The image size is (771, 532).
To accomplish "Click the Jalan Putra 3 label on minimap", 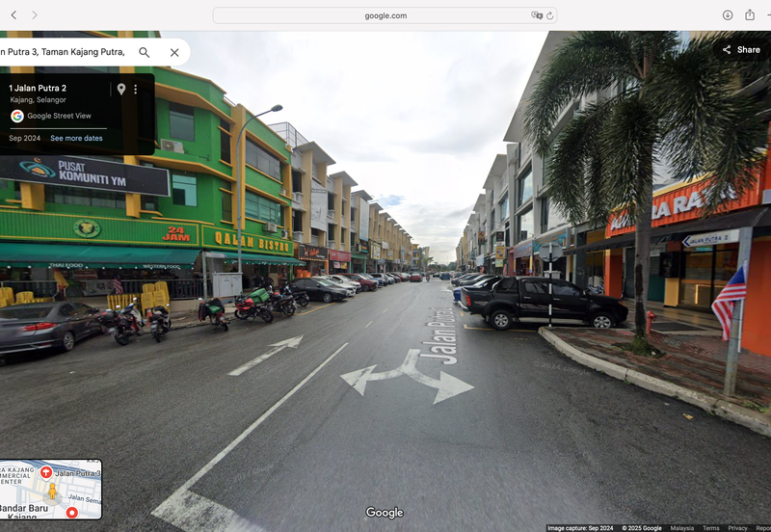I will pos(78,473).
